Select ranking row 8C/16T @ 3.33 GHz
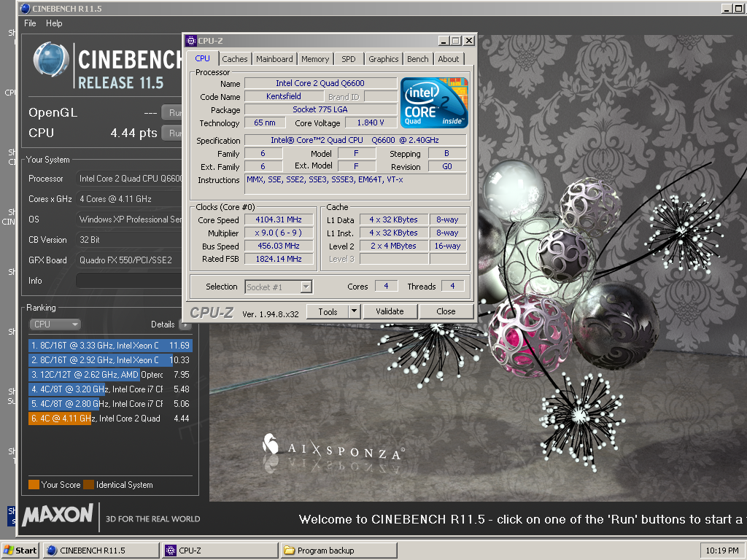747x560 pixels. [x=110, y=345]
